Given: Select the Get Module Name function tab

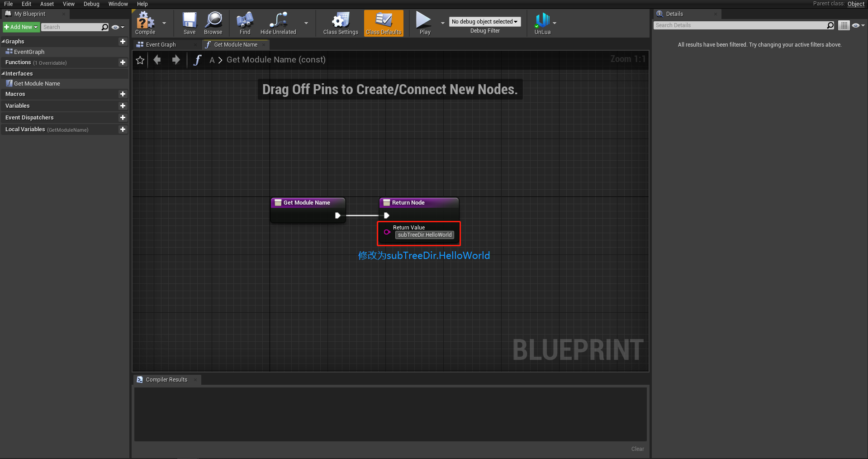Looking at the screenshot, I should (x=236, y=45).
